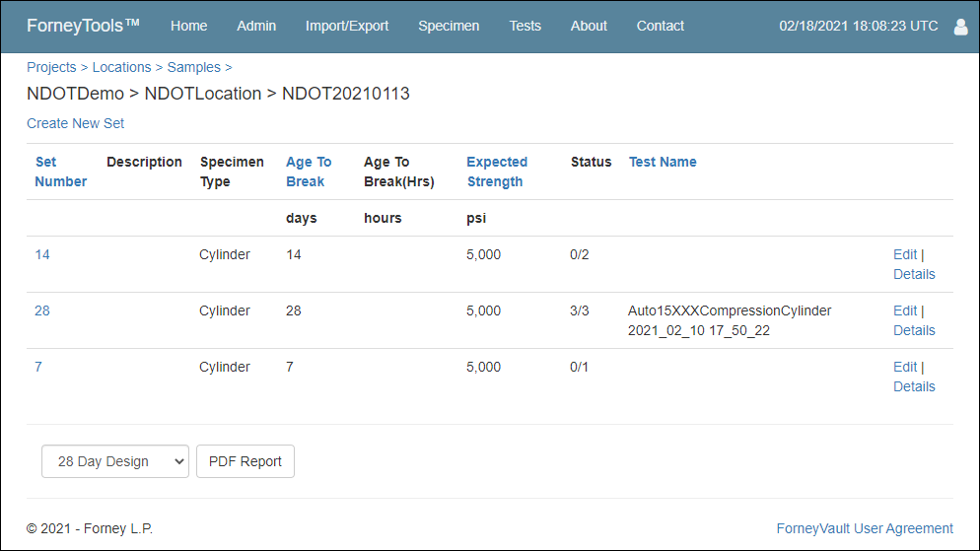The image size is (980, 551).
Task: Navigate to Locations breadcrumb
Action: coord(122,67)
